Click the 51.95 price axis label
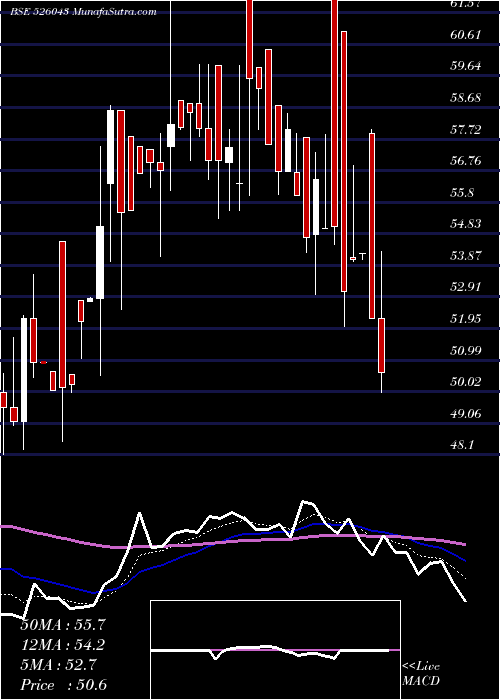The image size is (500, 700). pyautogui.click(x=466, y=319)
